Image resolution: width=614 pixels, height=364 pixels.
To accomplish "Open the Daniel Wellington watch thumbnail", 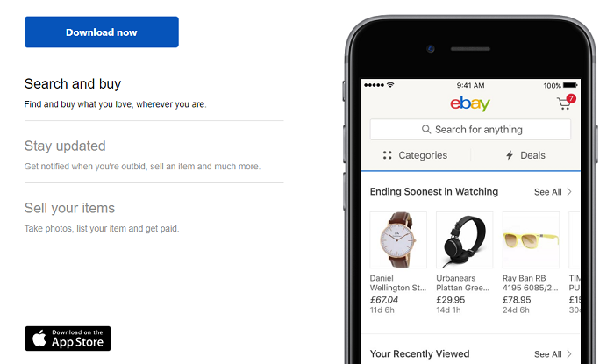I will click(x=398, y=239).
